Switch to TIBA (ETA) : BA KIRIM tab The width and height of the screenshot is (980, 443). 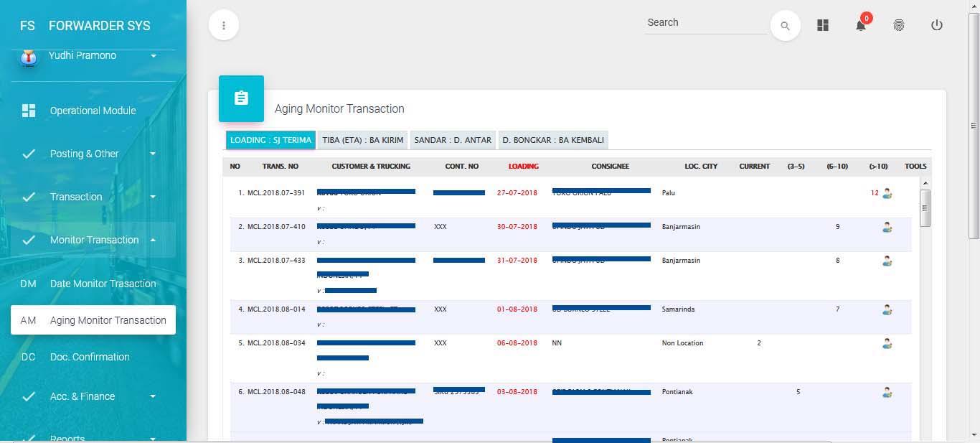[x=362, y=140]
